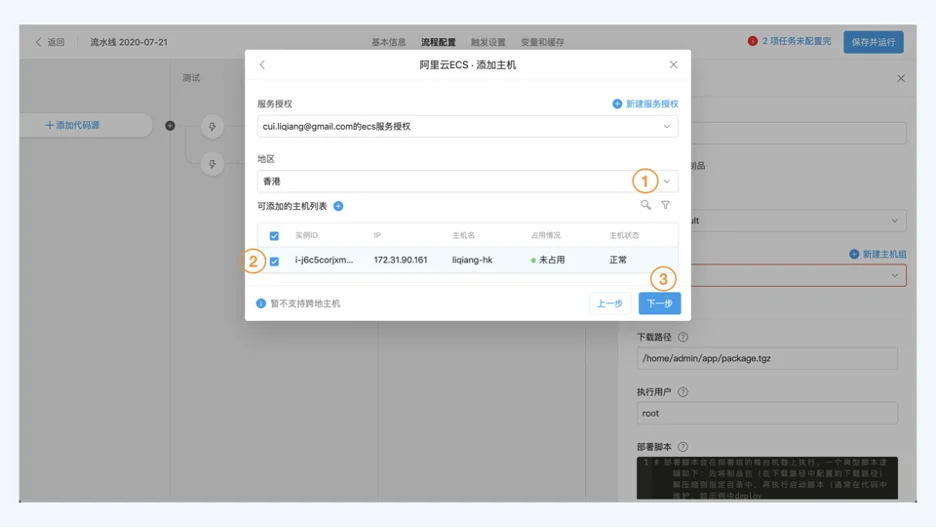936x528 pixels.
Task: Click 添加代码源 in pipeline
Action: [x=72, y=125]
